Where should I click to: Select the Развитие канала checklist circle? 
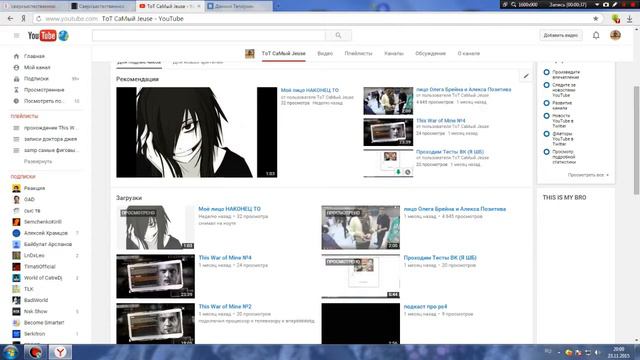click(547, 103)
